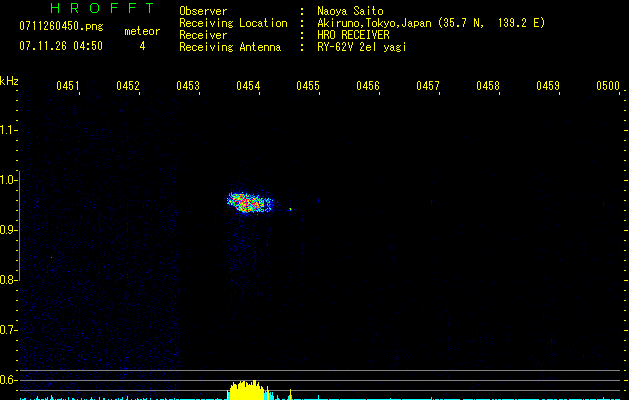
Task: Click the meteor count value 4
Action: (142, 46)
